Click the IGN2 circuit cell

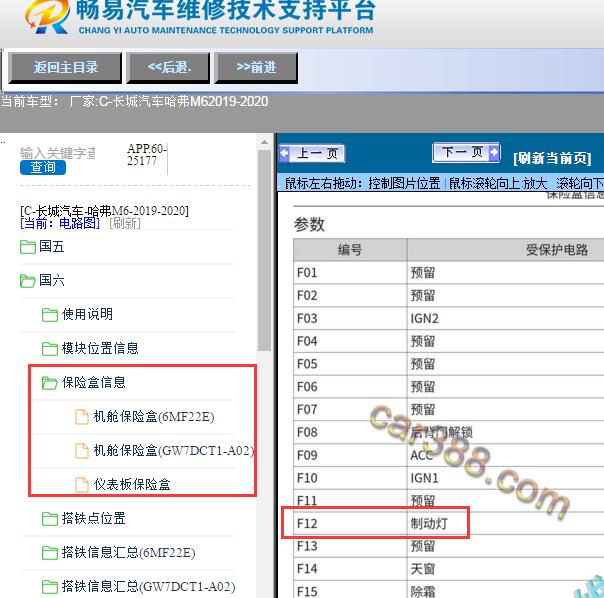(x=505, y=319)
